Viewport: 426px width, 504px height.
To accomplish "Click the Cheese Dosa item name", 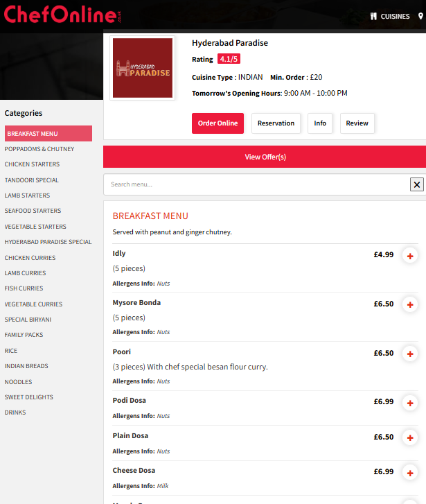I will click(134, 470).
